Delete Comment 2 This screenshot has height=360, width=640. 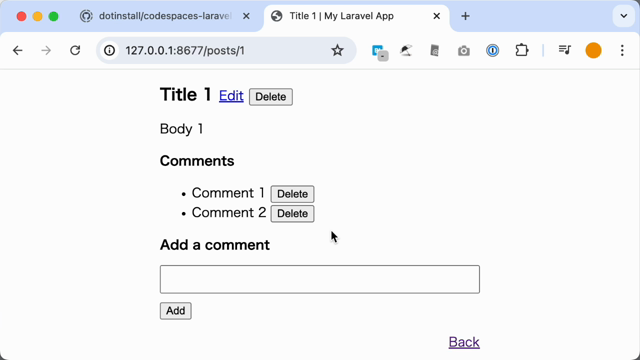292,213
